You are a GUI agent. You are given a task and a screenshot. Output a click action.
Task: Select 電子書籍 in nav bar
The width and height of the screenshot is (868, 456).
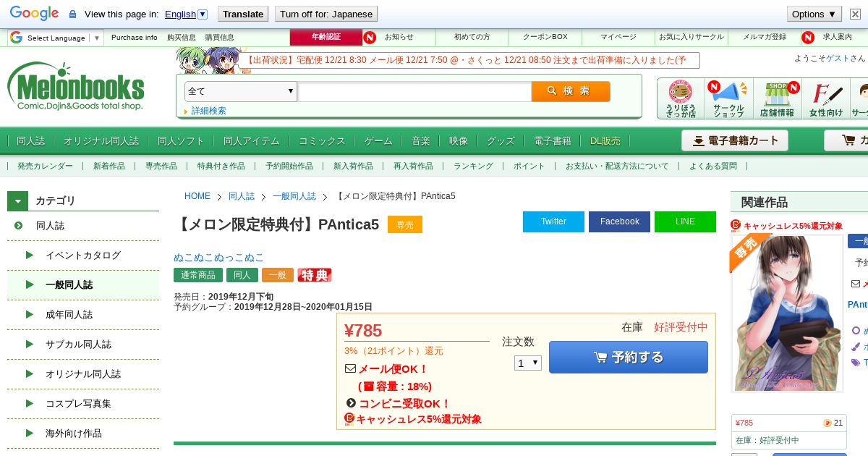[553, 141]
